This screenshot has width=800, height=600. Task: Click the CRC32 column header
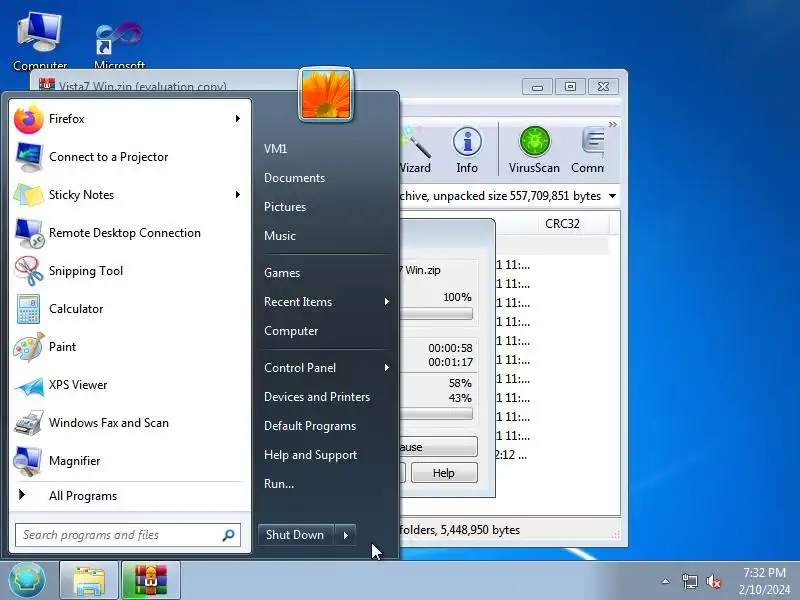tap(573, 223)
